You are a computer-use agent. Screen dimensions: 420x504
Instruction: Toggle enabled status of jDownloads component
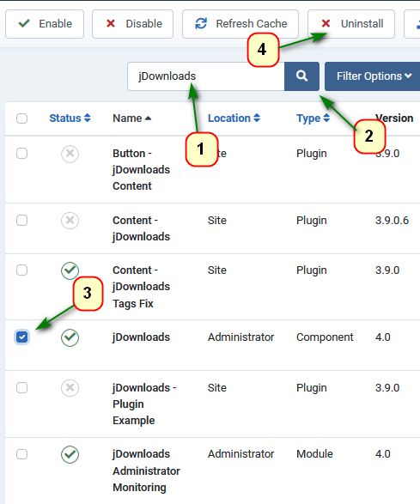tap(70, 337)
